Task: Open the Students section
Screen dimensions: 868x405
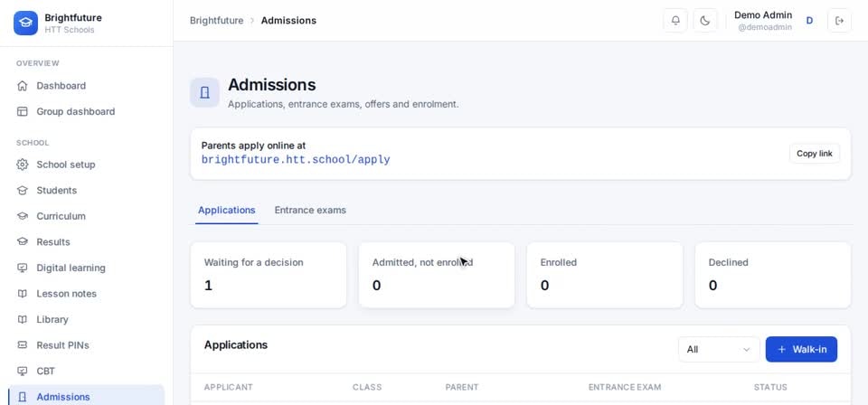Action: point(87,191)
